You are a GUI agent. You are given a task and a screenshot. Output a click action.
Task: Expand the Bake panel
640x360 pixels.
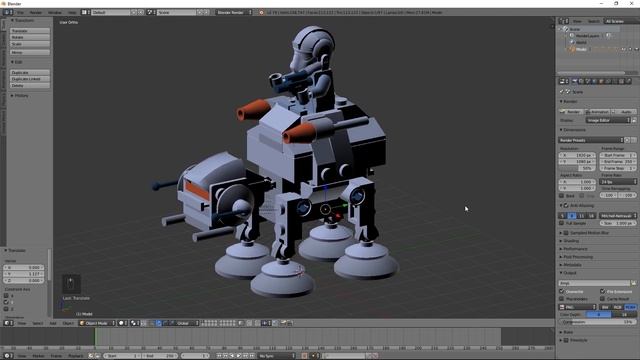568,332
